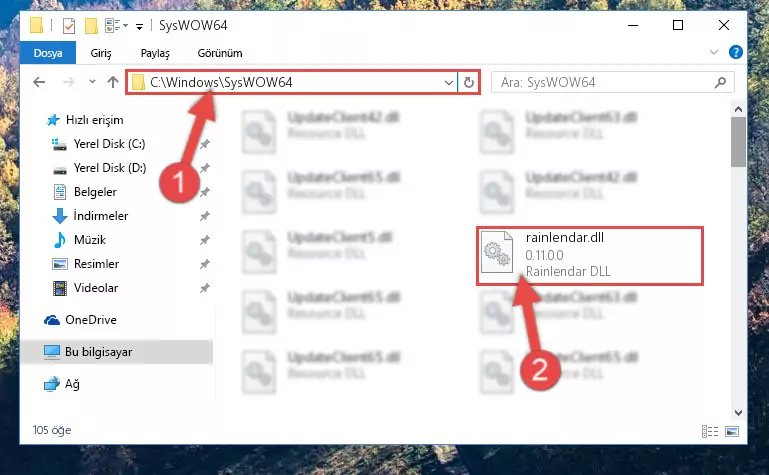
Task: Switch to large icons view layout
Action: click(x=732, y=431)
